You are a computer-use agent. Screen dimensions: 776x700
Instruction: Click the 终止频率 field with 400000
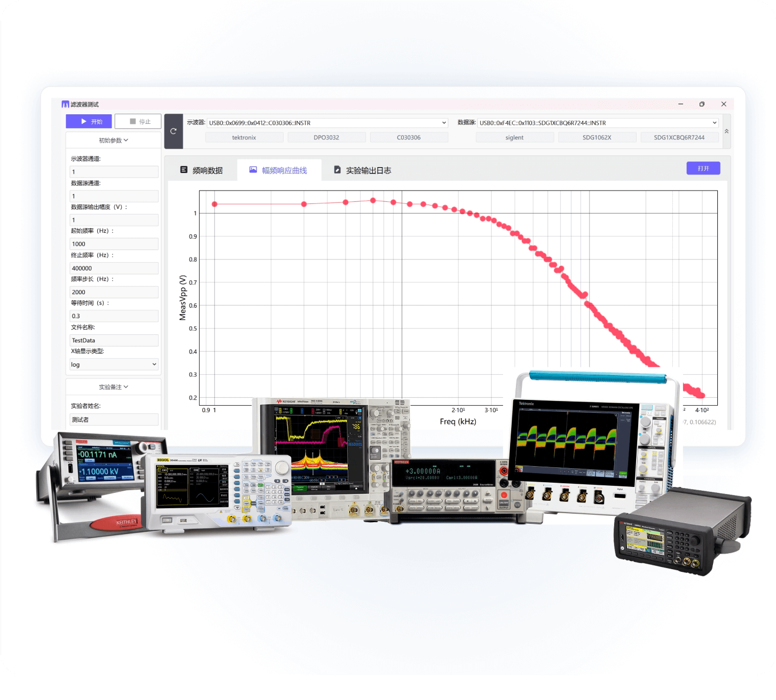(x=114, y=268)
